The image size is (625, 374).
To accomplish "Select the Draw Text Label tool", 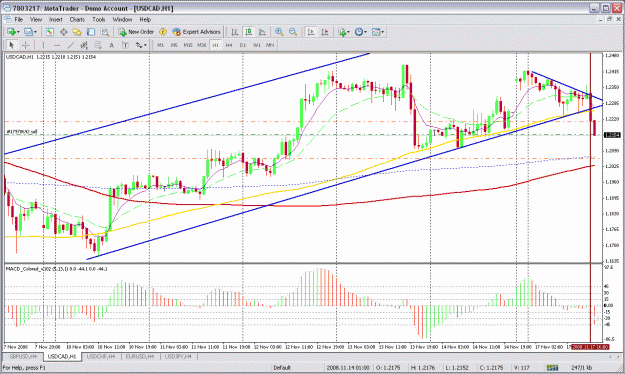I will (125, 45).
